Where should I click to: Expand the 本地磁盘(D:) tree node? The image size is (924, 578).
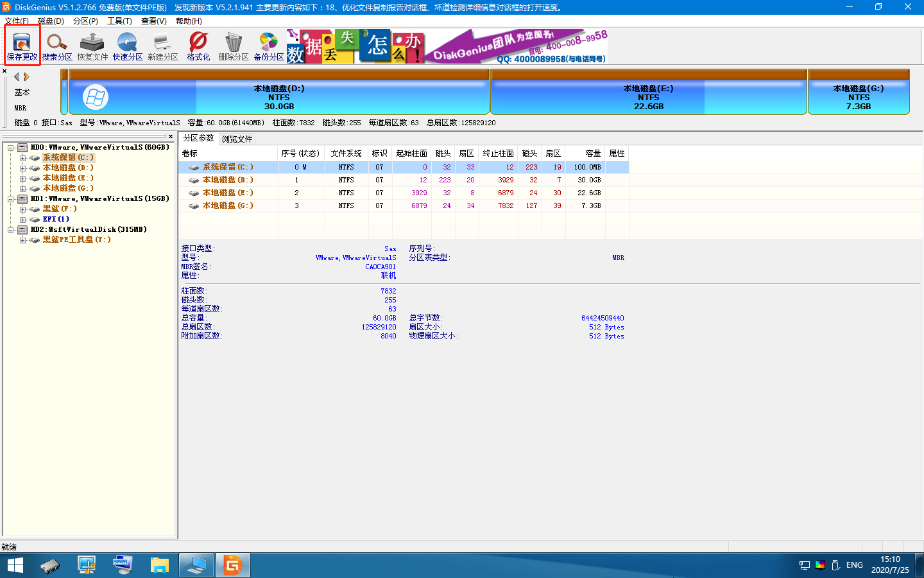(x=22, y=168)
